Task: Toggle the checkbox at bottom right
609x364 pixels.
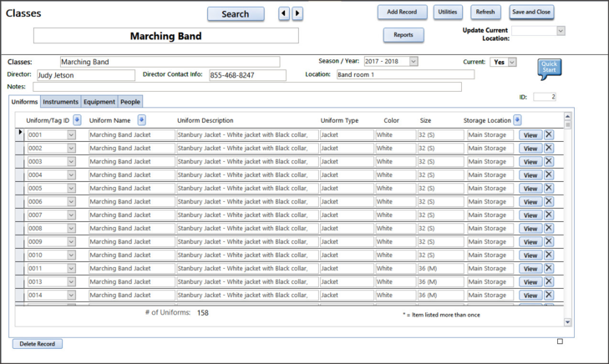Action: click(560, 341)
